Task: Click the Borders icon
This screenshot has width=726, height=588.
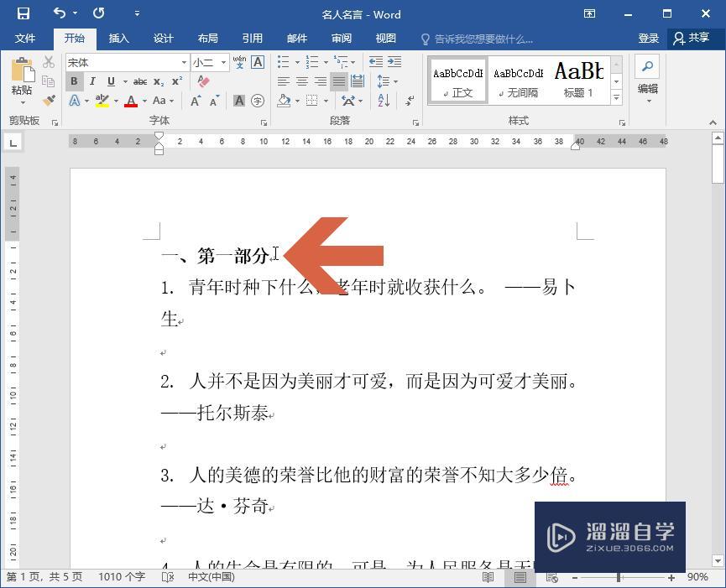Action: [x=312, y=101]
